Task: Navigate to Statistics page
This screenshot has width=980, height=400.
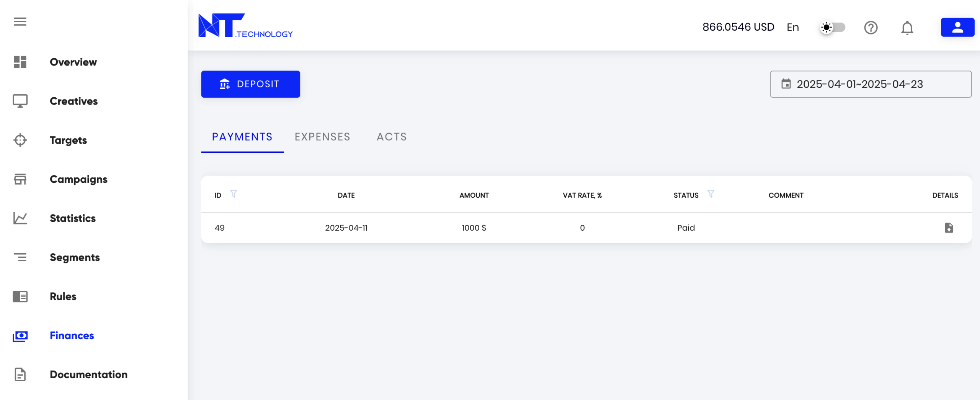Action: [73, 218]
